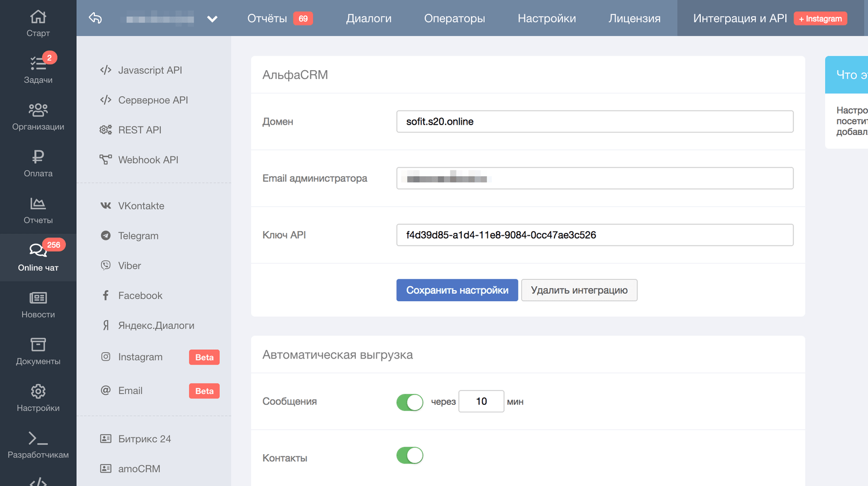The image size is (868, 486).
Task: Click the Webhook API icon
Action: tap(105, 160)
